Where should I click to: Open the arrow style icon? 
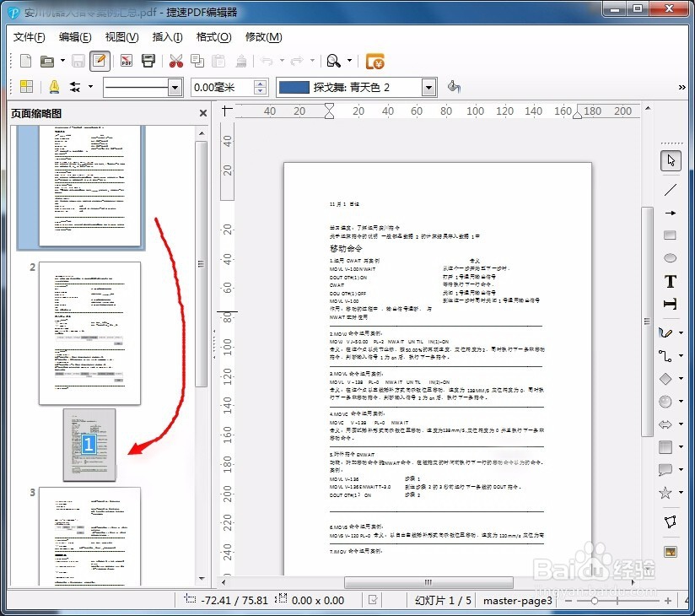[75, 87]
